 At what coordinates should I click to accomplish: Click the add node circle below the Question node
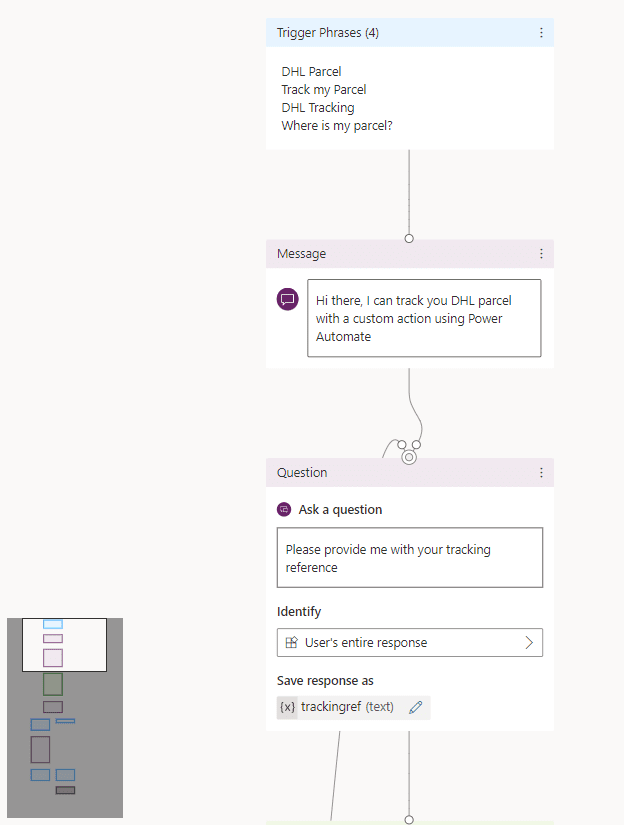coord(408,818)
